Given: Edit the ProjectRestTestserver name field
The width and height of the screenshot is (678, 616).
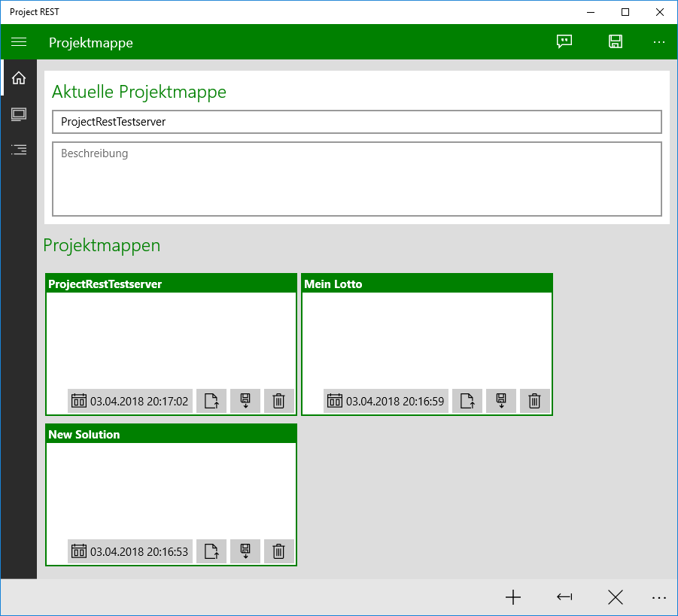Looking at the screenshot, I should click(357, 122).
